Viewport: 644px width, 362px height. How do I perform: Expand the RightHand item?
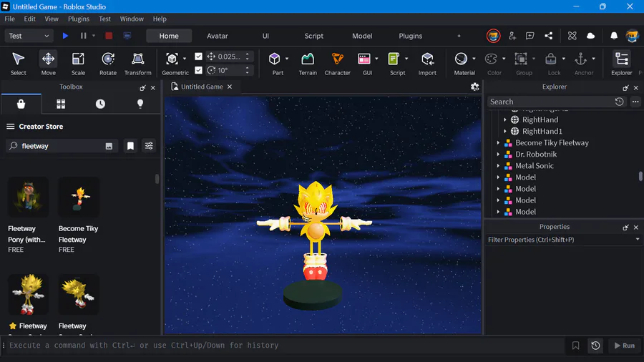pyautogui.click(x=505, y=120)
